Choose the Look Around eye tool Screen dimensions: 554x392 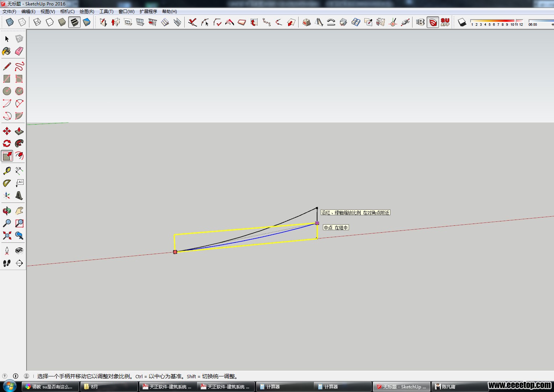[x=19, y=250]
